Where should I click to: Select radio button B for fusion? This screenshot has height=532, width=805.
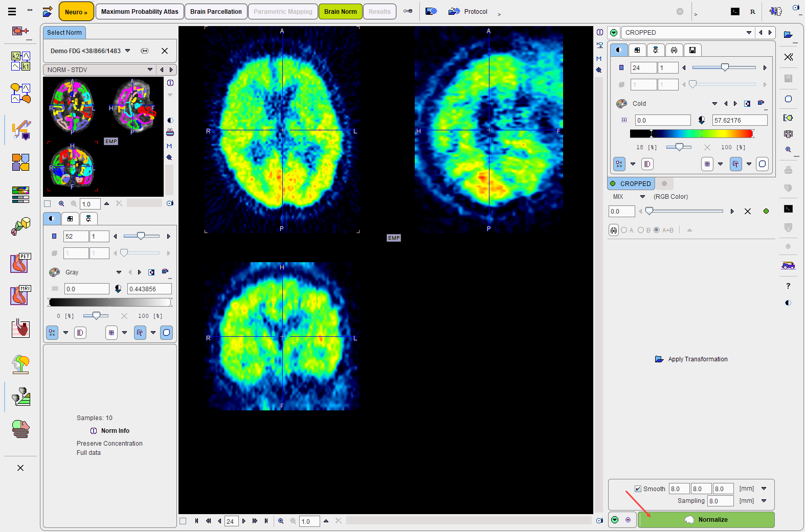point(641,230)
